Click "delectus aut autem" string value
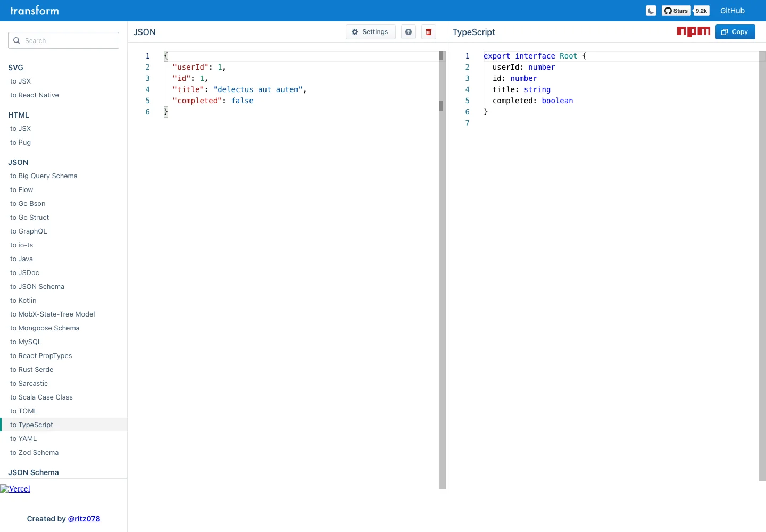The height and width of the screenshot is (532, 766). tap(258, 89)
